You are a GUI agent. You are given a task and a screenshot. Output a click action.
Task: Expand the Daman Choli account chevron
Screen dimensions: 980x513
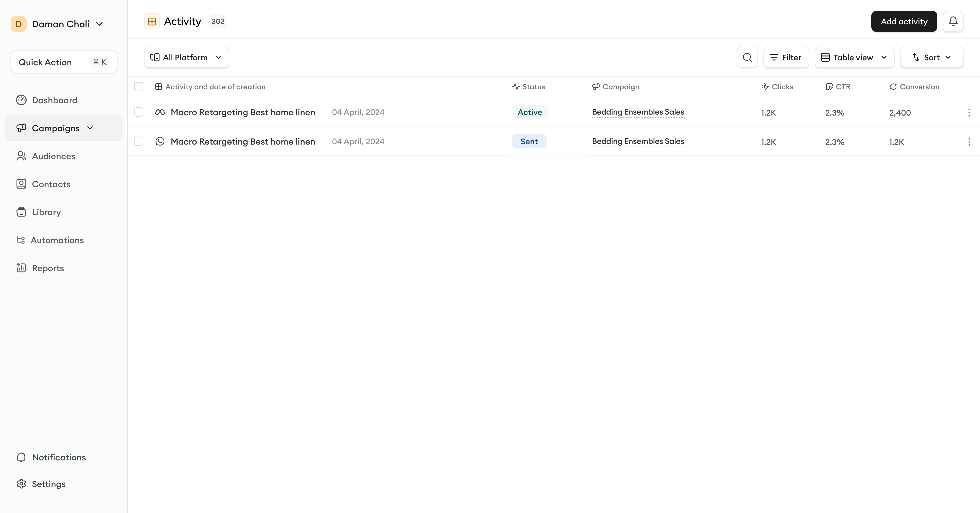99,24
